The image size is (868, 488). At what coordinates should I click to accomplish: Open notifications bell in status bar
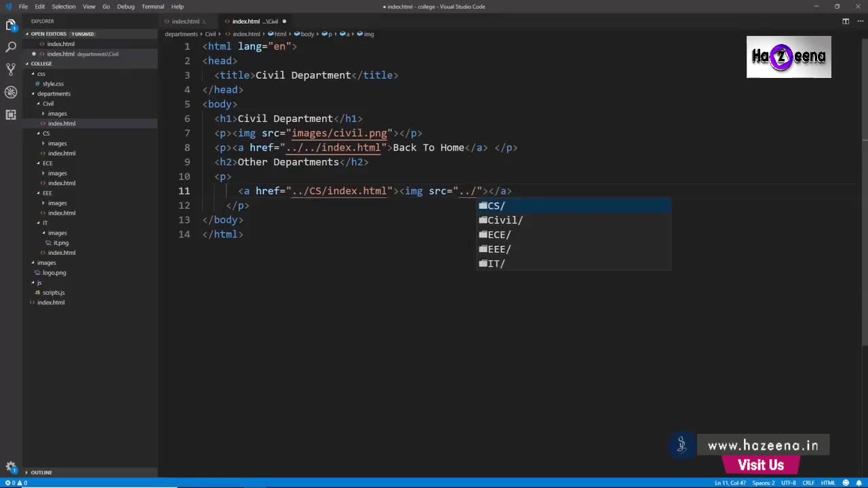tap(858, 483)
